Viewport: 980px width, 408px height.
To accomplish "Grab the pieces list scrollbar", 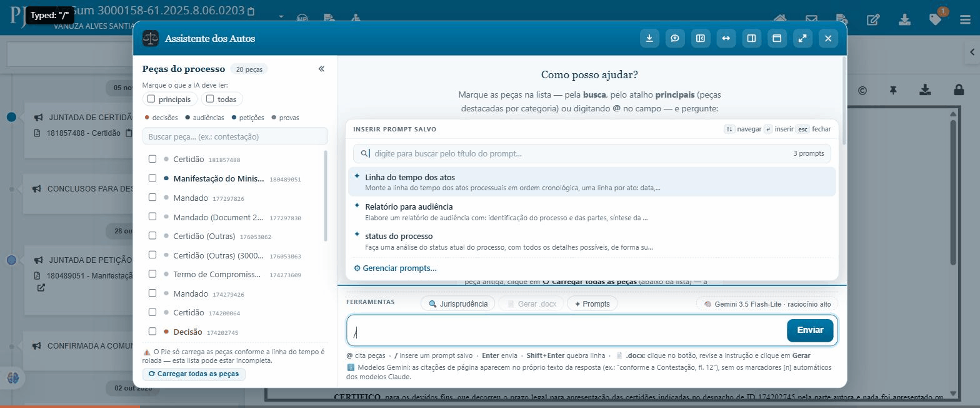I will [x=325, y=195].
